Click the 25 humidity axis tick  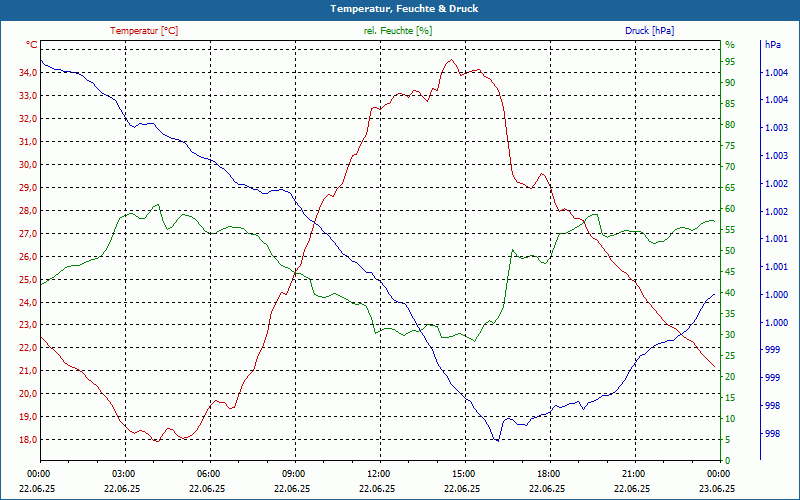click(x=730, y=356)
